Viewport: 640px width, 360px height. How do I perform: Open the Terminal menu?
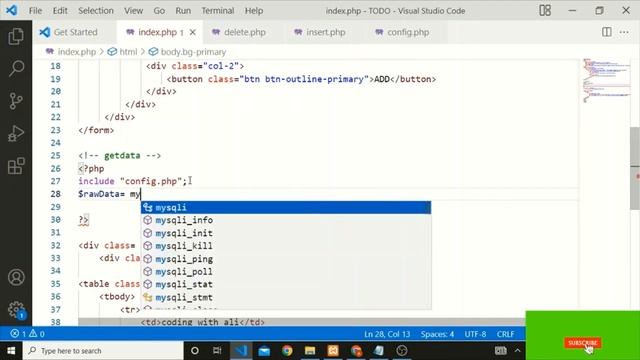(x=218, y=11)
